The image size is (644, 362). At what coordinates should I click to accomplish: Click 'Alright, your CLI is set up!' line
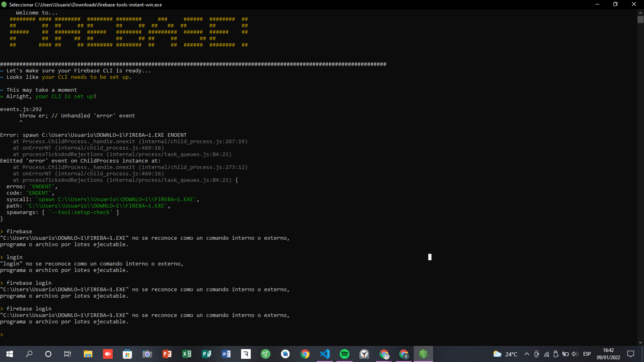click(x=48, y=97)
